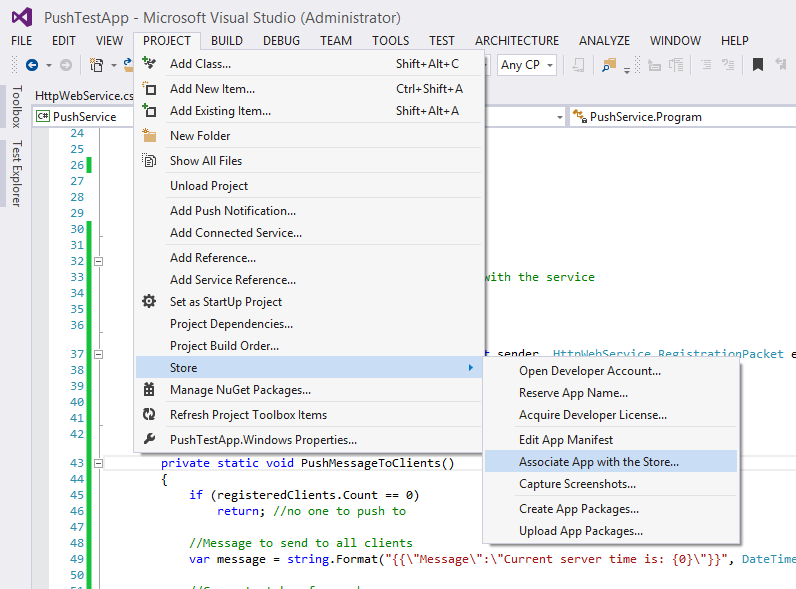Image resolution: width=796 pixels, height=589 pixels.
Task: Click the Show All Files icon
Action: (x=150, y=161)
